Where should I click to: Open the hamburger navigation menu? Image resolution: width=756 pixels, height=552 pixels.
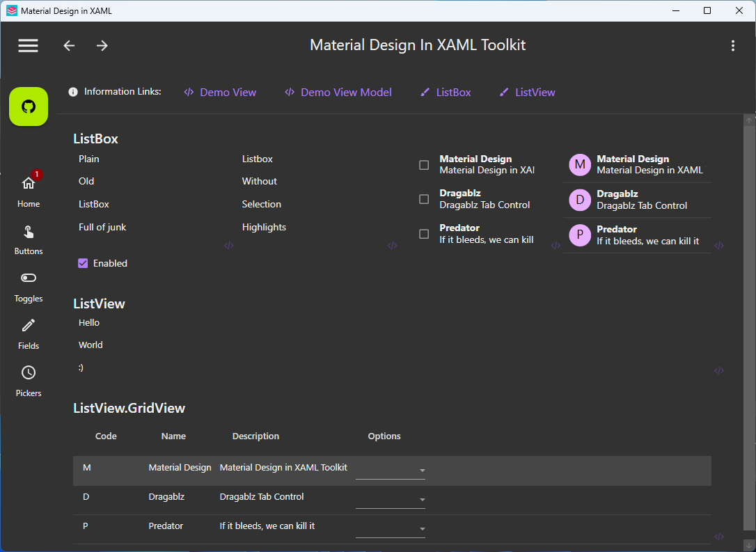pos(28,45)
